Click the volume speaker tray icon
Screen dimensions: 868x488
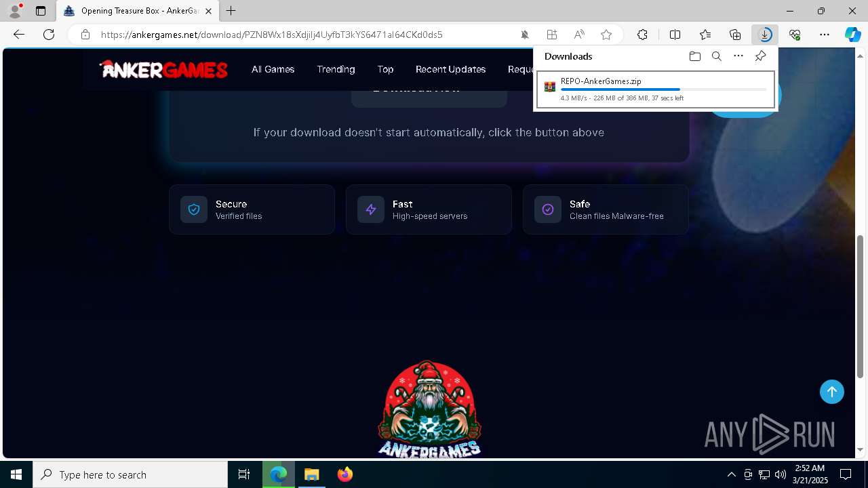point(781,474)
